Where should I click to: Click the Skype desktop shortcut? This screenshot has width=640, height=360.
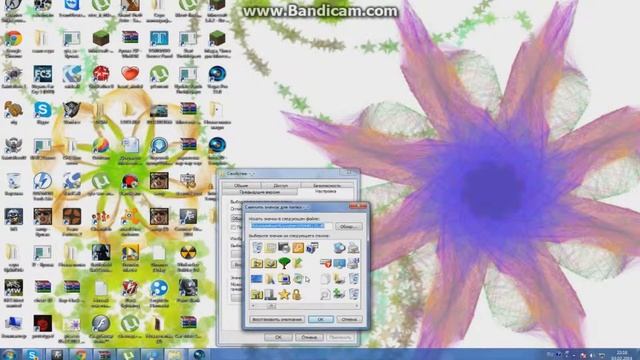pos(42,111)
